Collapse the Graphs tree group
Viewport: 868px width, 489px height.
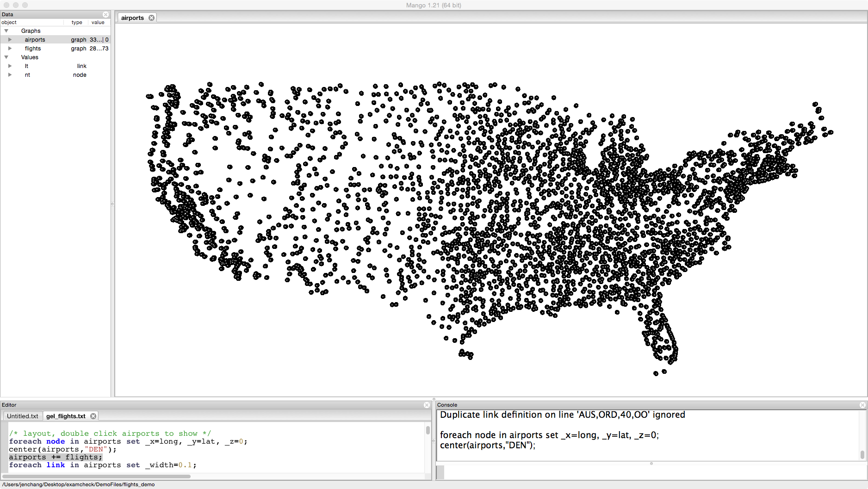6,31
